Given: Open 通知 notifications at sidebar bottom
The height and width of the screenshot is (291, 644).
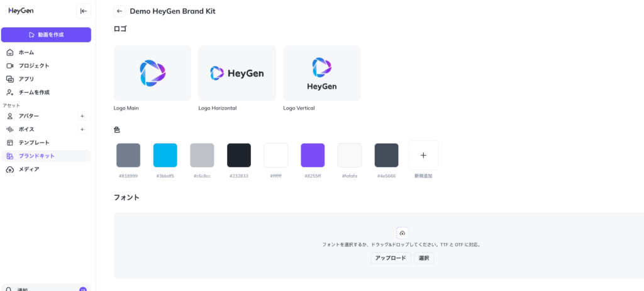Looking at the screenshot, I should [x=46, y=288].
